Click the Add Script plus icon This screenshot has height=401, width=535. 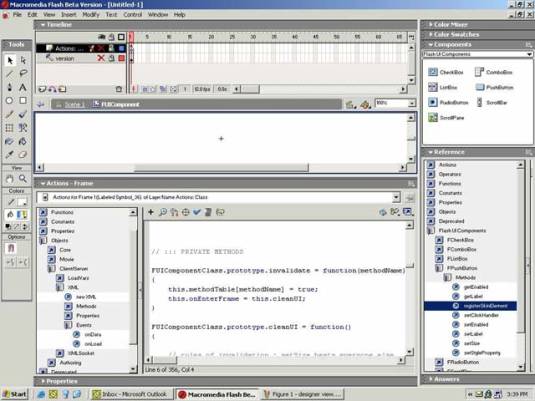(150, 212)
